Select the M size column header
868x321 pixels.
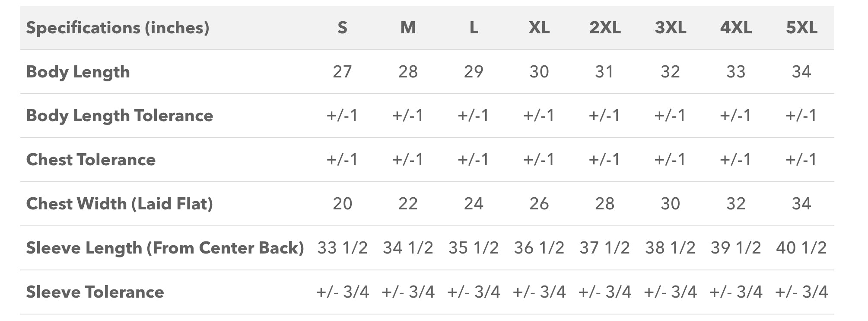pyautogui.click(x=408, y=28)
